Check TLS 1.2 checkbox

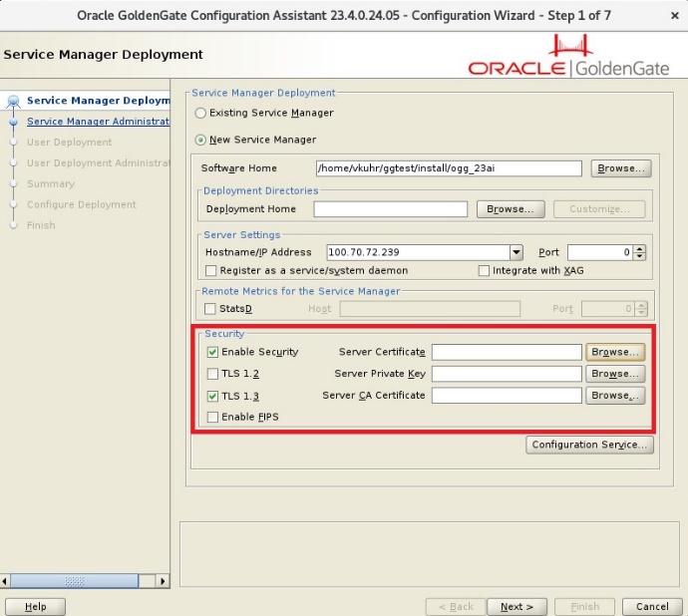coord(212,374)
